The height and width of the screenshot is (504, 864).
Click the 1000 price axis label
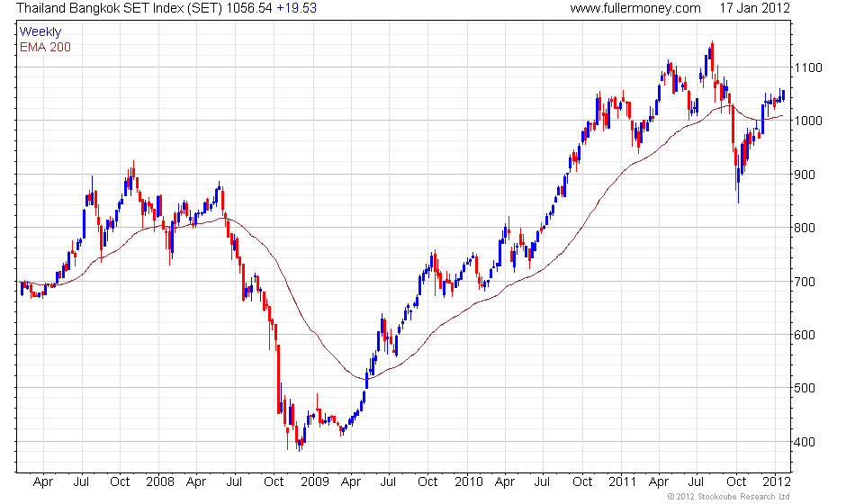(x=808, y=121)
